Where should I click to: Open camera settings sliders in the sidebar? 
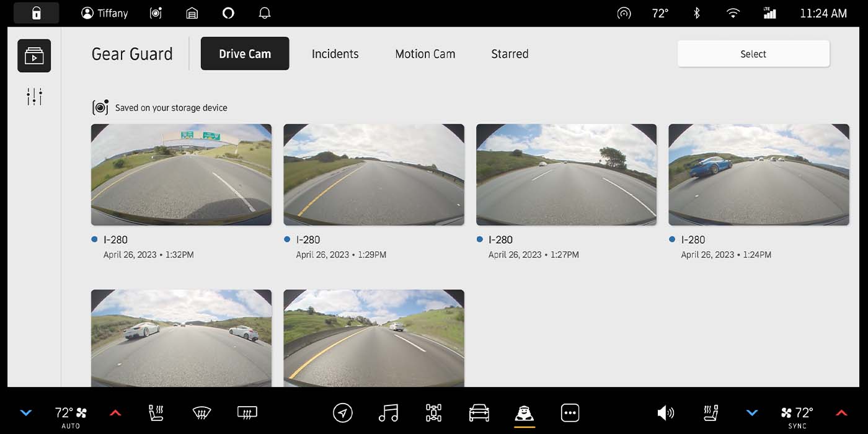point(34,96)
